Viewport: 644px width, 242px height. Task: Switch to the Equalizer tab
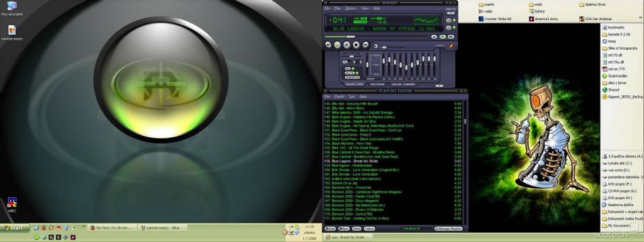click(354, 84)
